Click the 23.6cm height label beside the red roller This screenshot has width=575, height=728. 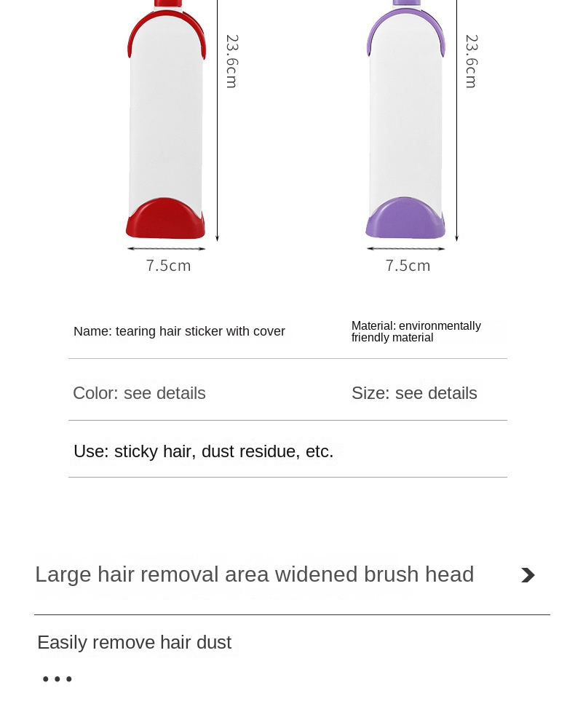click(x=232, y=61)
